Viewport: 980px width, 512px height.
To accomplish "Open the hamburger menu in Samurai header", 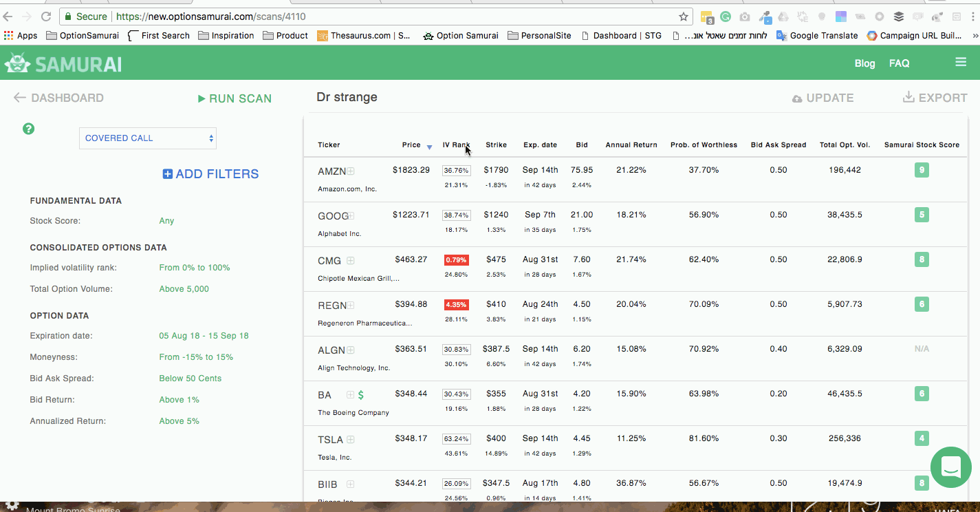I will click(x=961, y=63).
